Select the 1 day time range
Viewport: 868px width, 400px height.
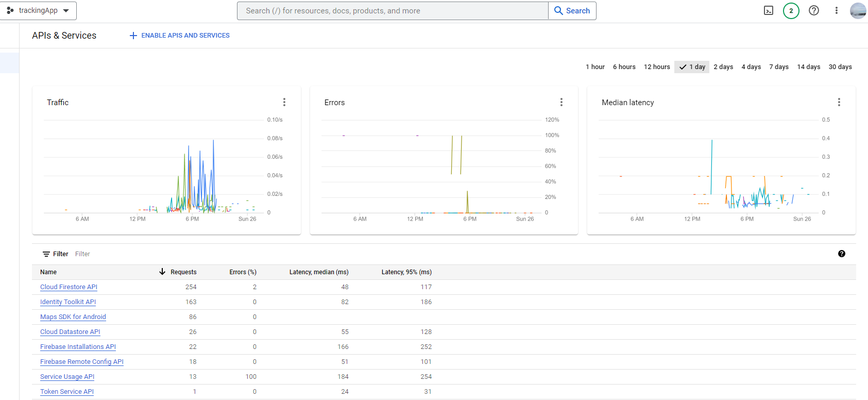(x=692, y=67)
